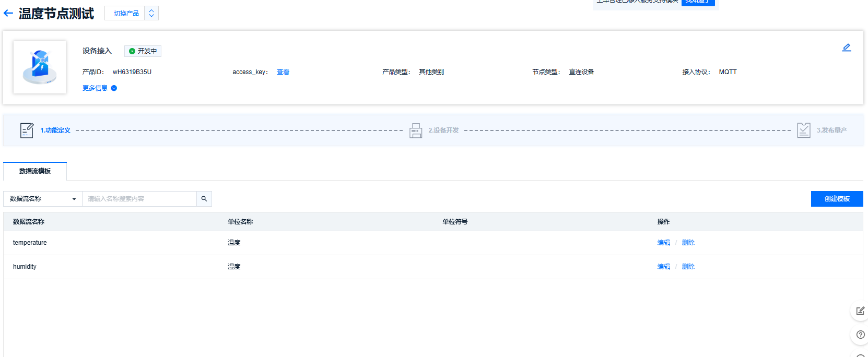The height and width of the screenshot is (357, 868).
Task: Click the 发布量产 step checklist icon
Action: [804, 130]
